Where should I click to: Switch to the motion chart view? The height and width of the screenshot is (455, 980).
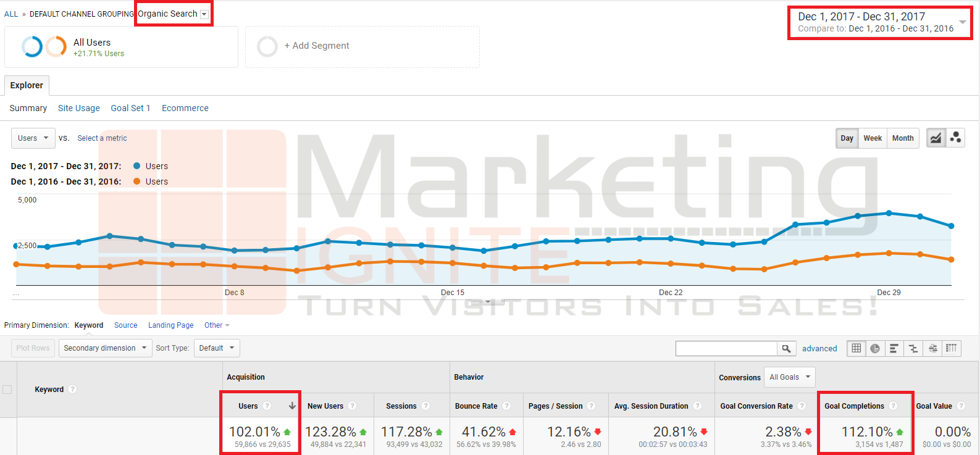(x=955, y=138)
